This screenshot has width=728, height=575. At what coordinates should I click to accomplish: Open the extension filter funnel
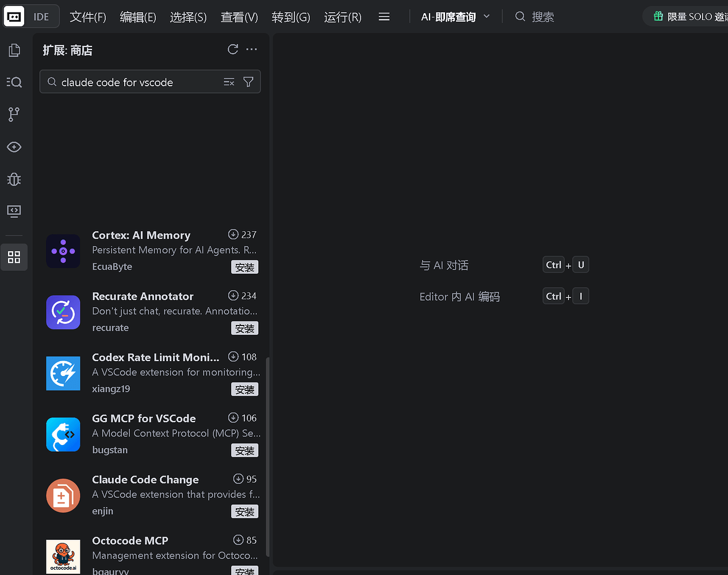pyautogui.click(x=248, y=82)
